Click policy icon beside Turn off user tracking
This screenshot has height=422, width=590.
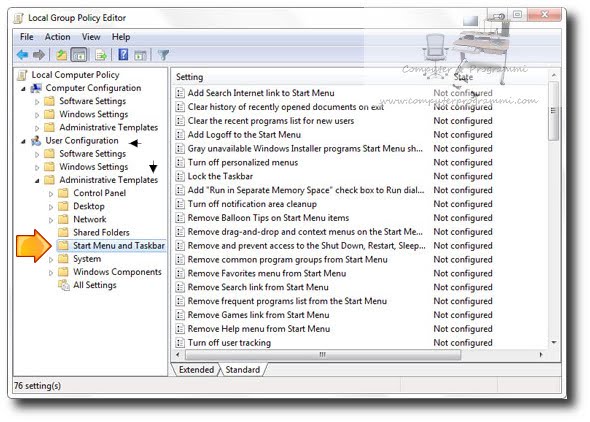click(x=180, y=343)
